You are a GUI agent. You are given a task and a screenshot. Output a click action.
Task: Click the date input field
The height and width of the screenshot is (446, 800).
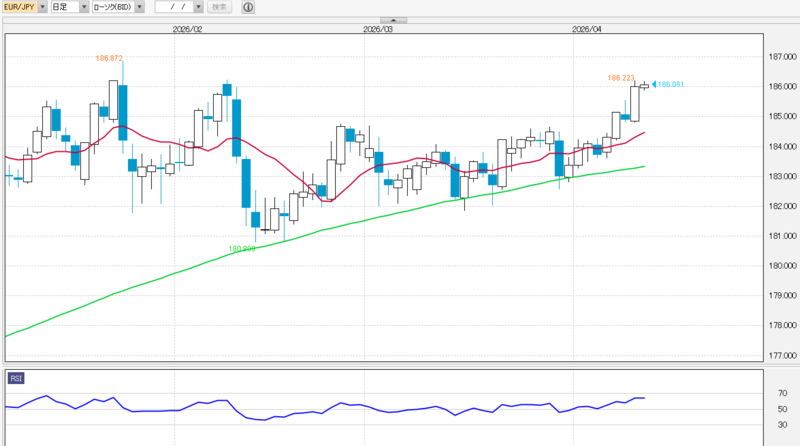point(174,7)
